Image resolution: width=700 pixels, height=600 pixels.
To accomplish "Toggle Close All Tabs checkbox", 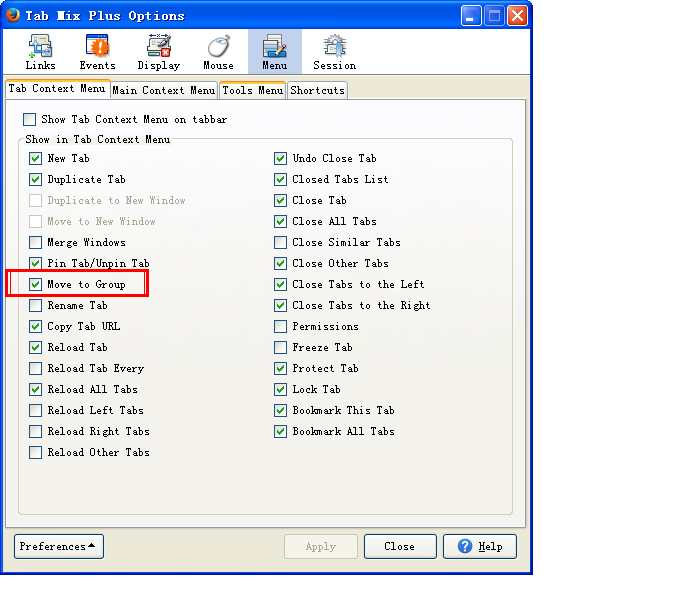I will (280, 221).
